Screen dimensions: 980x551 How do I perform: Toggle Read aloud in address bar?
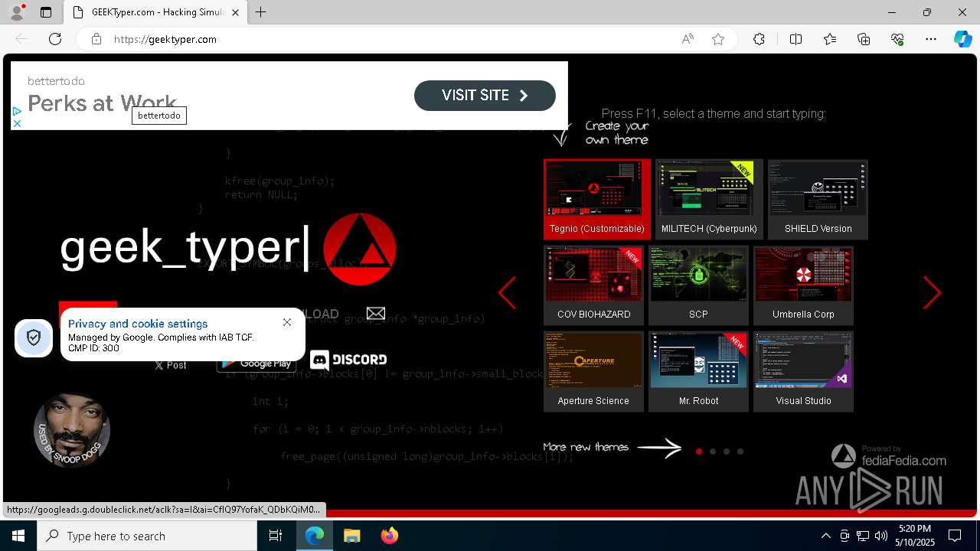(688, 39)
